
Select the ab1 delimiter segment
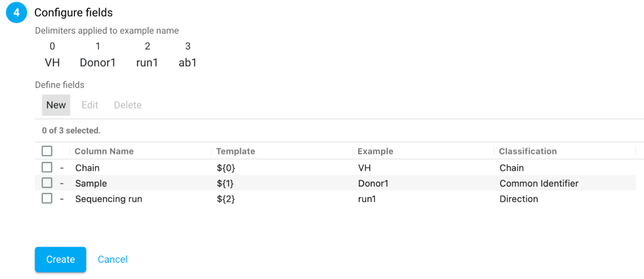coord(188,63)
